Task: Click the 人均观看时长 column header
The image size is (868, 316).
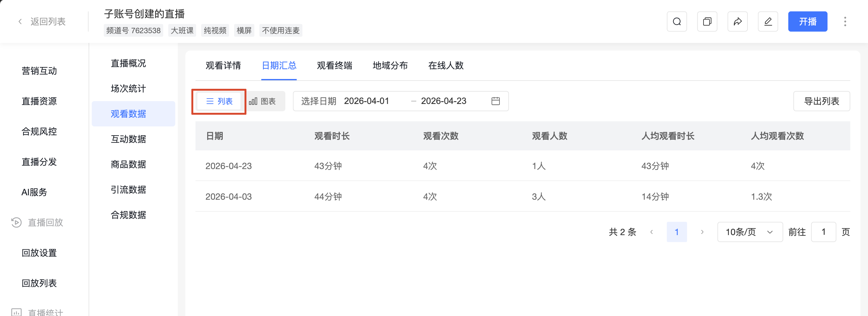Action: click(x=668, y=136)
